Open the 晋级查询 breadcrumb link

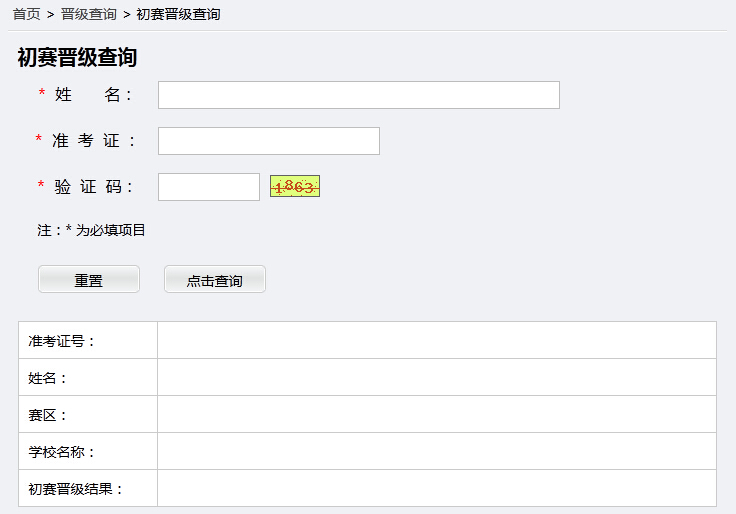pos(89,14)
